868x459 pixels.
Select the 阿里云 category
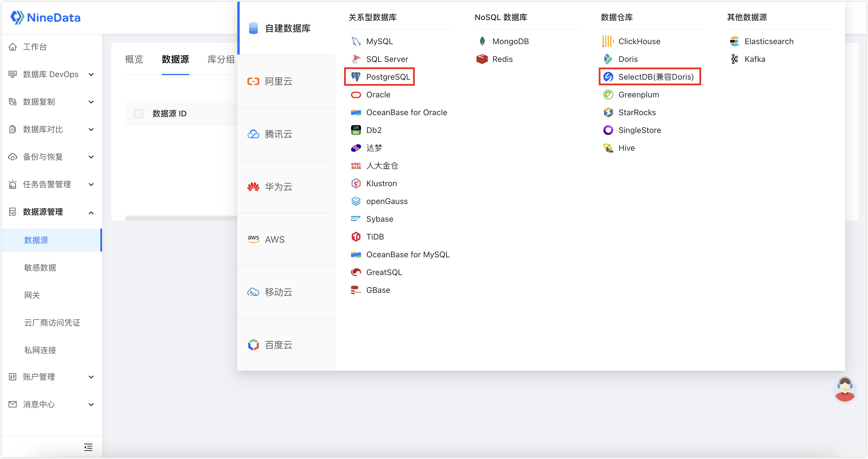point(286,81)
